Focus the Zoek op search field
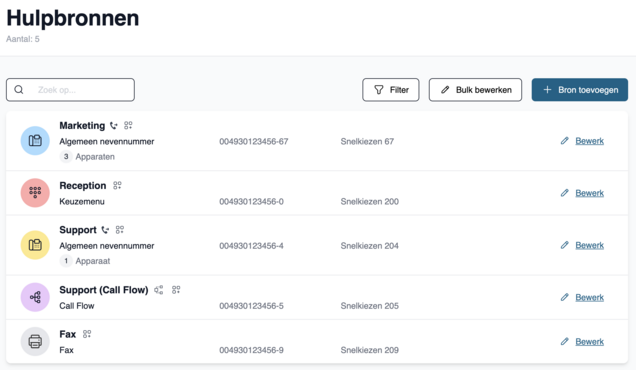 70,90
